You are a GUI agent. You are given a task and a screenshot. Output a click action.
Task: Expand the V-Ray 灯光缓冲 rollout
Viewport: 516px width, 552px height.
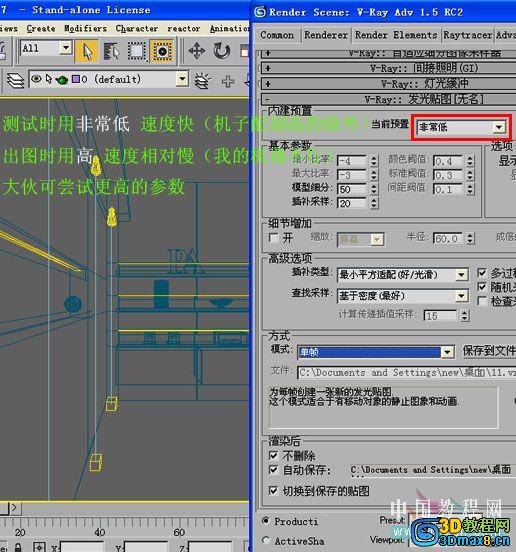pyautogui.click(x=389, y=84)
